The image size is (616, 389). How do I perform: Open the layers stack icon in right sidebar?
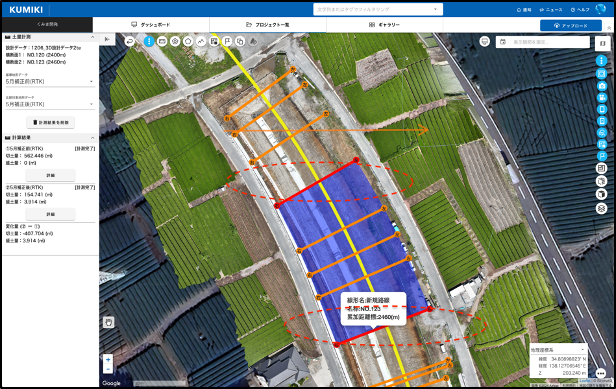(x=601, y=208)
